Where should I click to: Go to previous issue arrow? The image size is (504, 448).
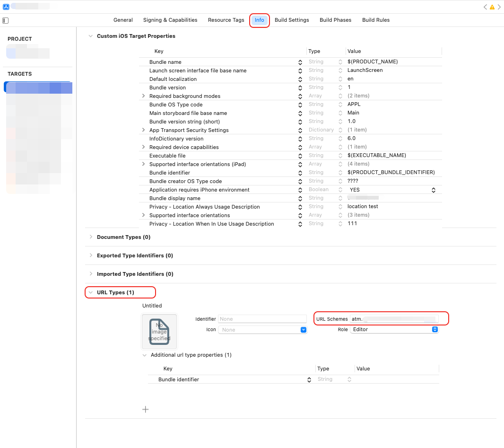click(485, 7)
